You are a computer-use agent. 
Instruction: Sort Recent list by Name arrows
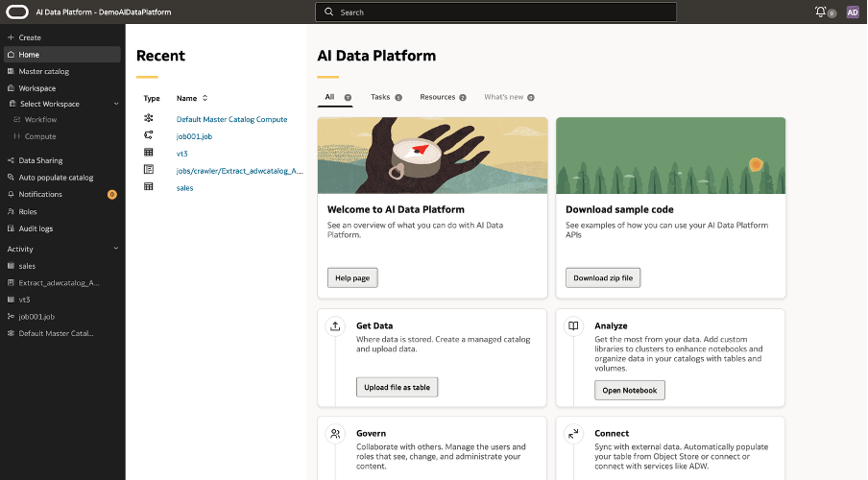click(205, 98)
